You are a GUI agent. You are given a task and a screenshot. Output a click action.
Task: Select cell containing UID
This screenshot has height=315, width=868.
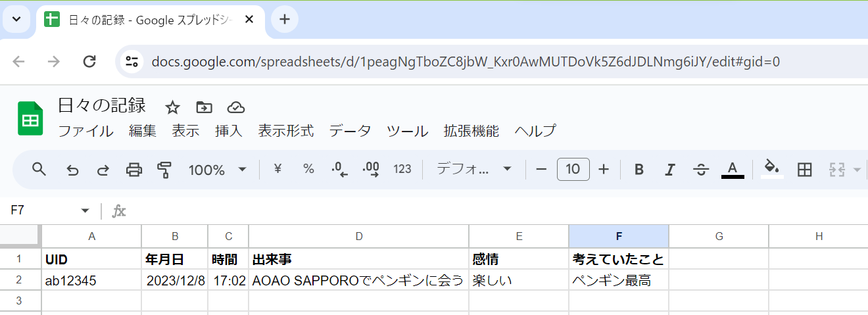tap(91, 259)
